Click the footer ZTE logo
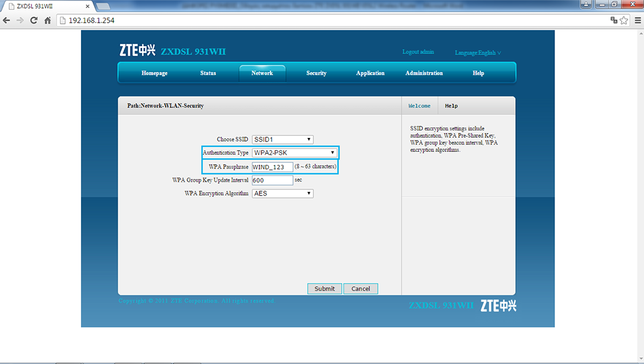644x364 pixels. [x=498, y=306]
